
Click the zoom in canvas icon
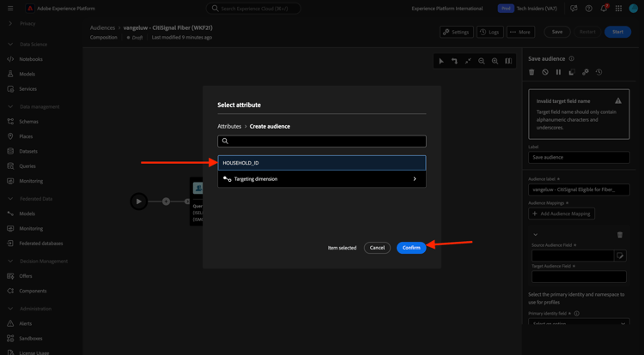(495, 61)
